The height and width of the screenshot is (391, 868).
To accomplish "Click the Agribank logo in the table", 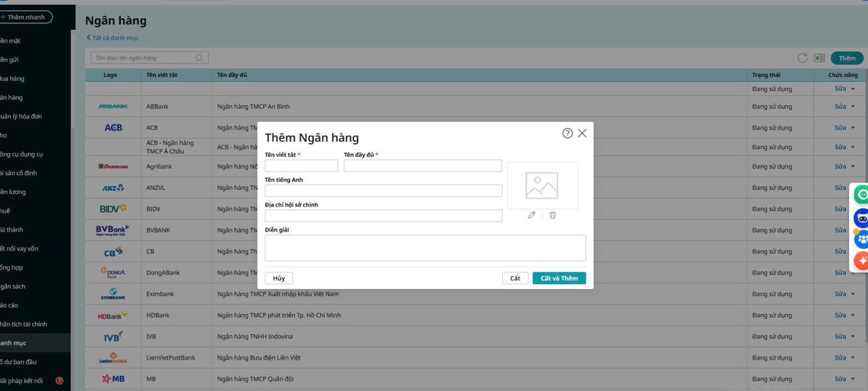I will (113, 166).
